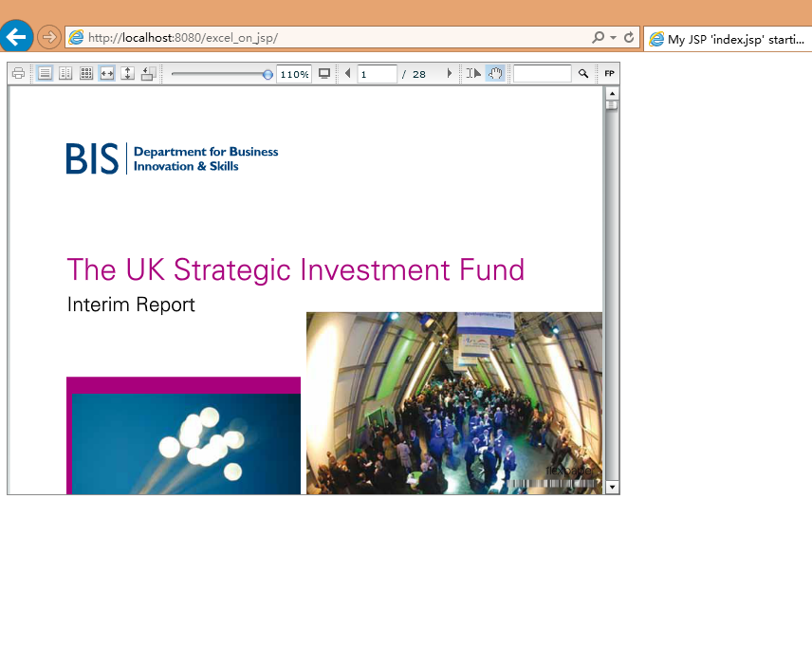Click the crowd event photo
Image resolution: width=812 pixels, height=647 pixels.
coord(454,403)
